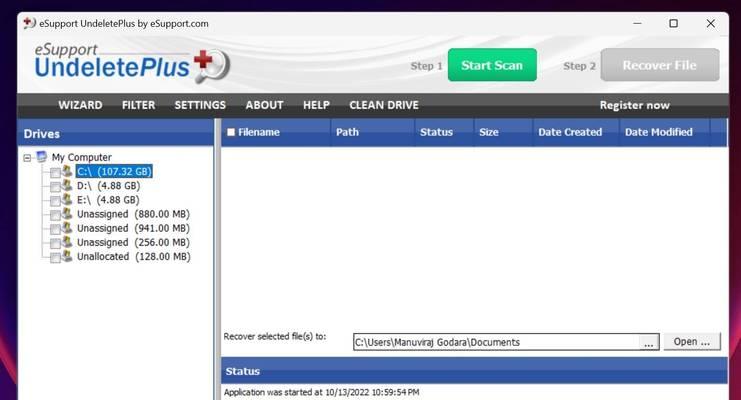
Task: Check the D:\ drive checkbox
Action: [x=55, y=187]
